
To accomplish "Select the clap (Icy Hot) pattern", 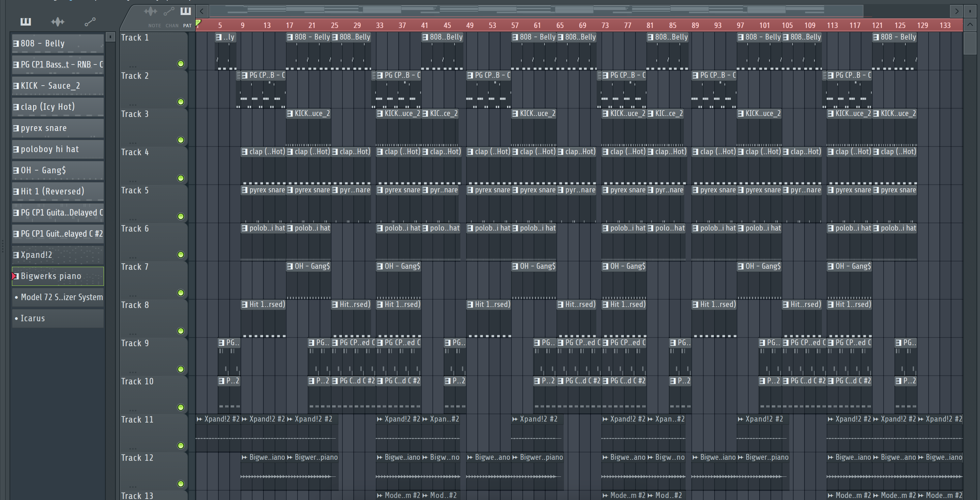I will point(58,107).
